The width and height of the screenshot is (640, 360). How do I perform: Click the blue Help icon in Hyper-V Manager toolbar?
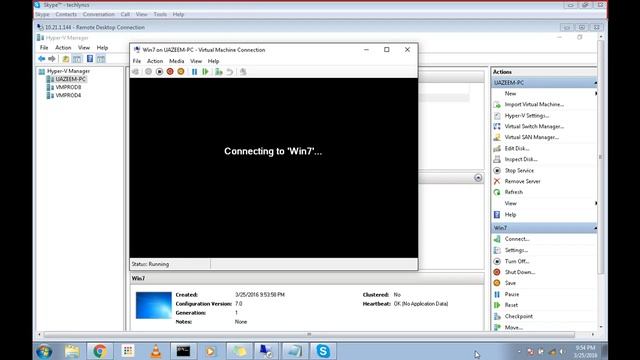[90, 59]
